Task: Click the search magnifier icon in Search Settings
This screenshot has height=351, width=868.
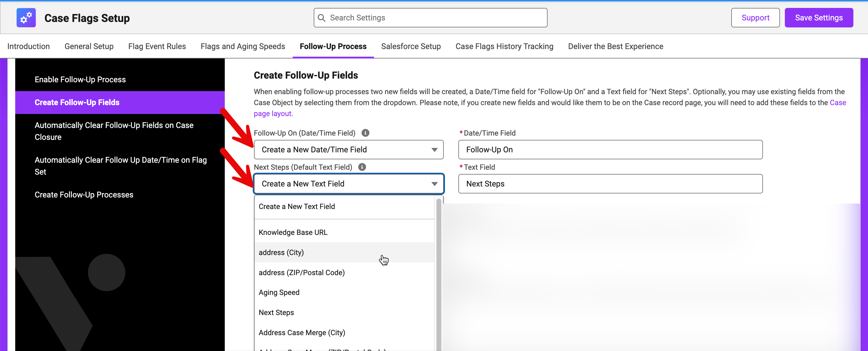Action: 322,18
